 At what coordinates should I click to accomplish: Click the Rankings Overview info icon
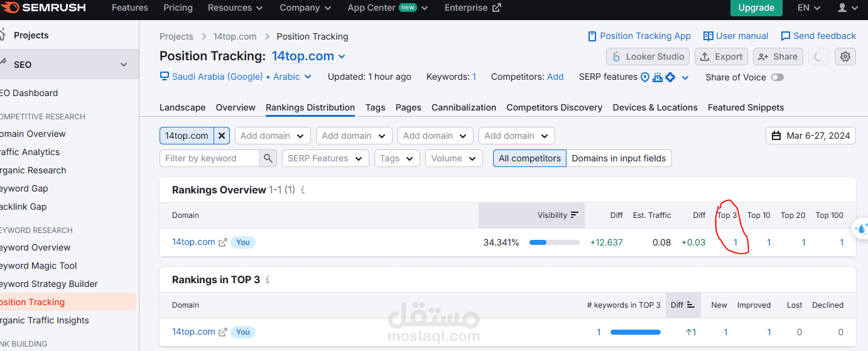303,190
